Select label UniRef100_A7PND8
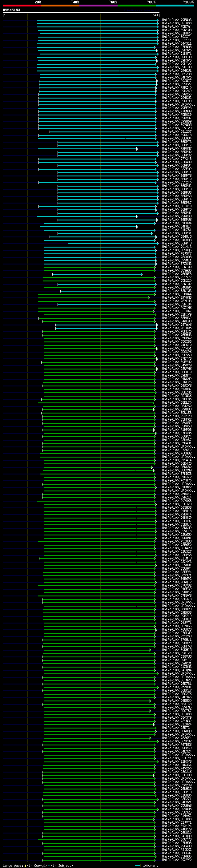Viewport: 197px width, 868px height. tap(177, 47)
